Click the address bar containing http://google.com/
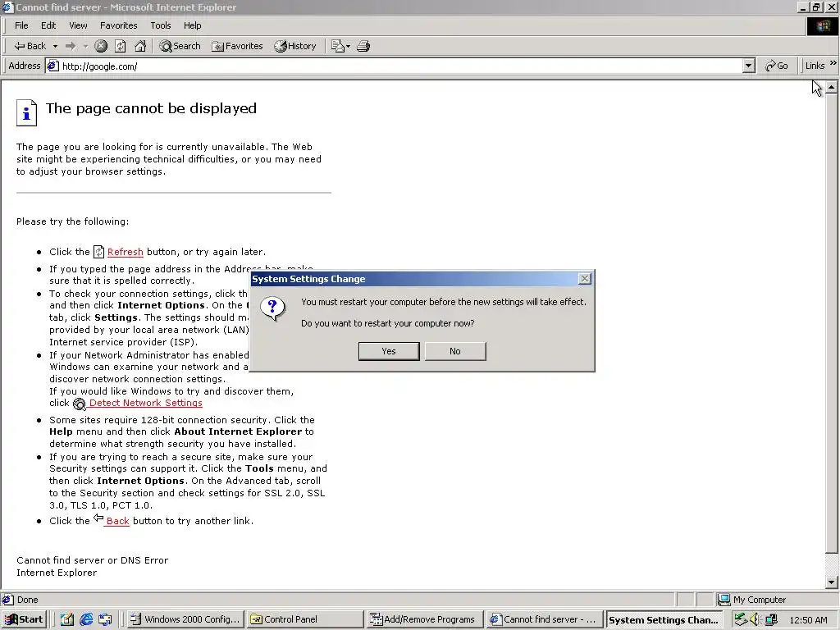Image resolution: width=840 pixels, height=630 pixels. pos(400,66)
